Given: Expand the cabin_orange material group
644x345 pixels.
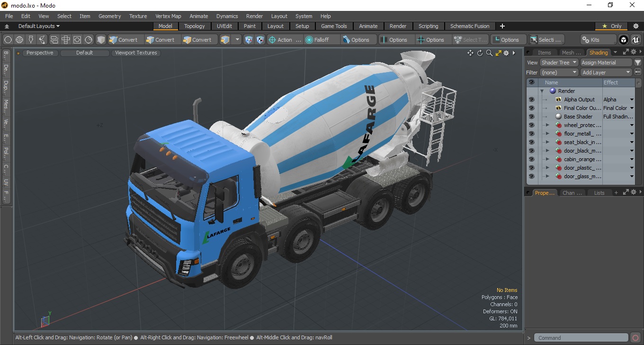Looking at the screenshot, I should (548, 159).
